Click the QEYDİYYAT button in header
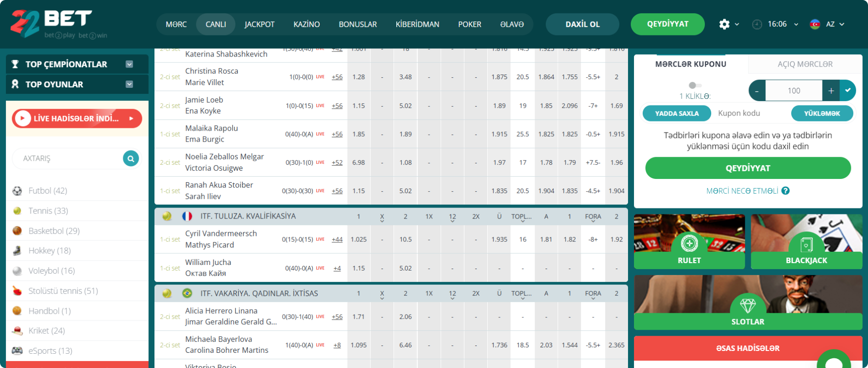The image size is (868, 368). [668, 24]
